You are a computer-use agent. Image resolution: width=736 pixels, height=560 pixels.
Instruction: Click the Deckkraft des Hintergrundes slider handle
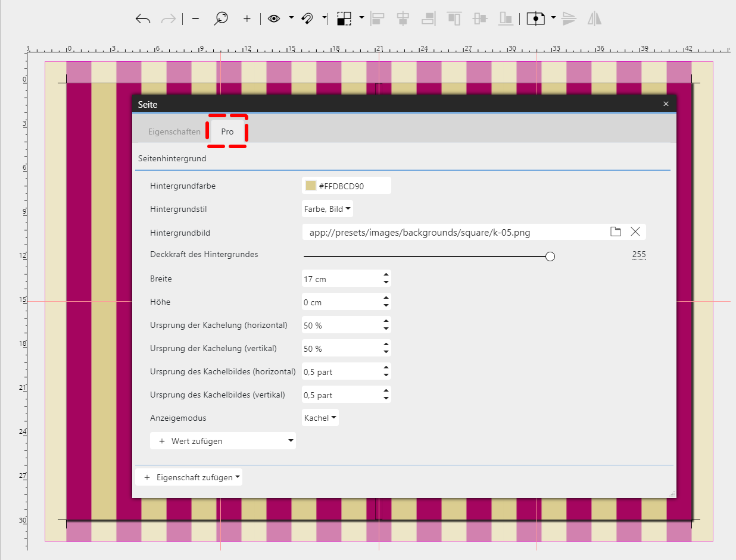click(x=550, y=256)
